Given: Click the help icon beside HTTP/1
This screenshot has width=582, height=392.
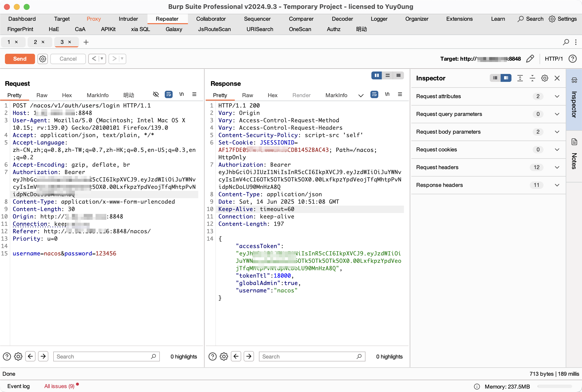Looking at the screenshot, I should pyautogui.click(x=572, y=59).
